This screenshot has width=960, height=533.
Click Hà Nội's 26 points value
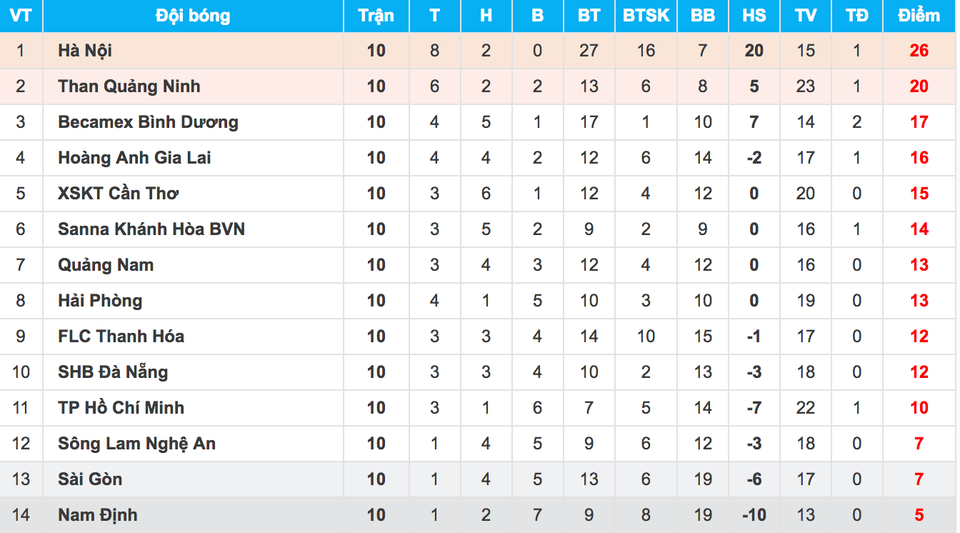click(x=919, y=51)
